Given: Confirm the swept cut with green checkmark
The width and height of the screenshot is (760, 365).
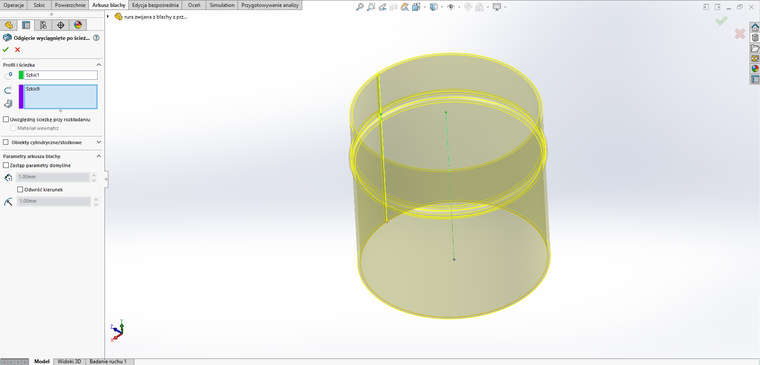Looking at the screenshot, I should click(6, 49).
